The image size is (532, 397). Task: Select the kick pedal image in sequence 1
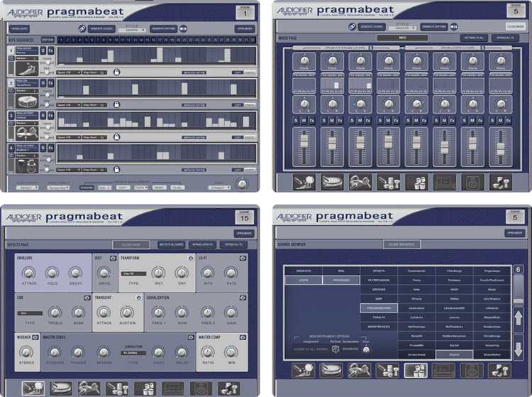[x=27, y=69]
